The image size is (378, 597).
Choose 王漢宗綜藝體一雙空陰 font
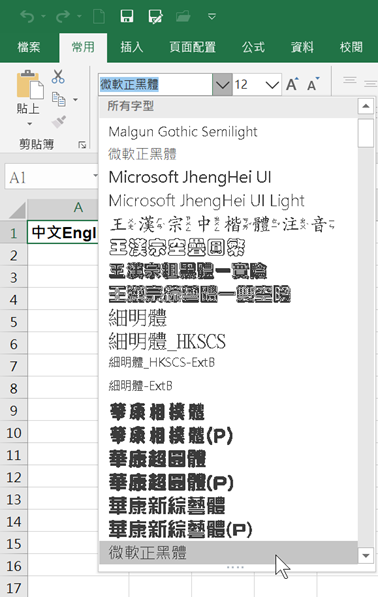coord(228,294)
